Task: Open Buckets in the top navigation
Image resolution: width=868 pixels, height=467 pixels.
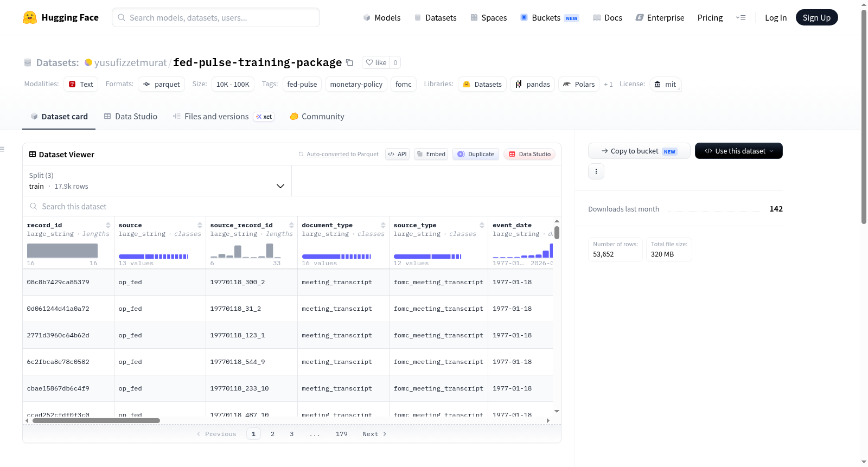Action: tap(550, 17)
